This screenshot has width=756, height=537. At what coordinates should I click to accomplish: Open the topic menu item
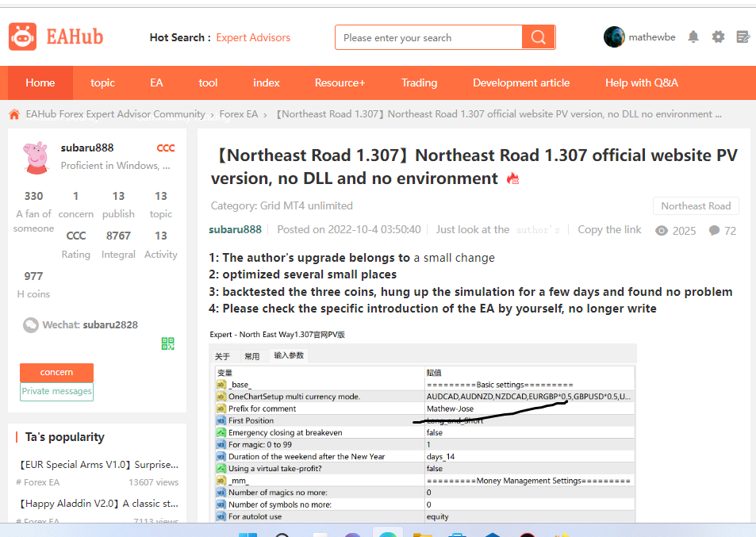[x=102, y=83]
